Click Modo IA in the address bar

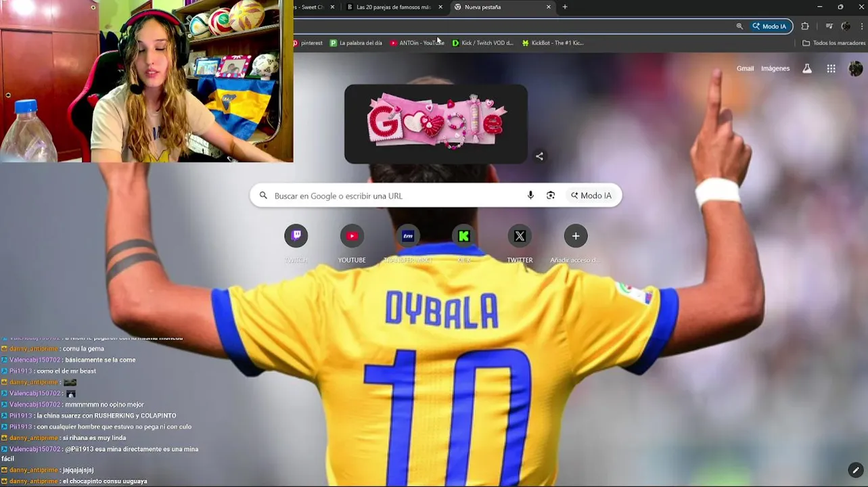coord(769,26)
